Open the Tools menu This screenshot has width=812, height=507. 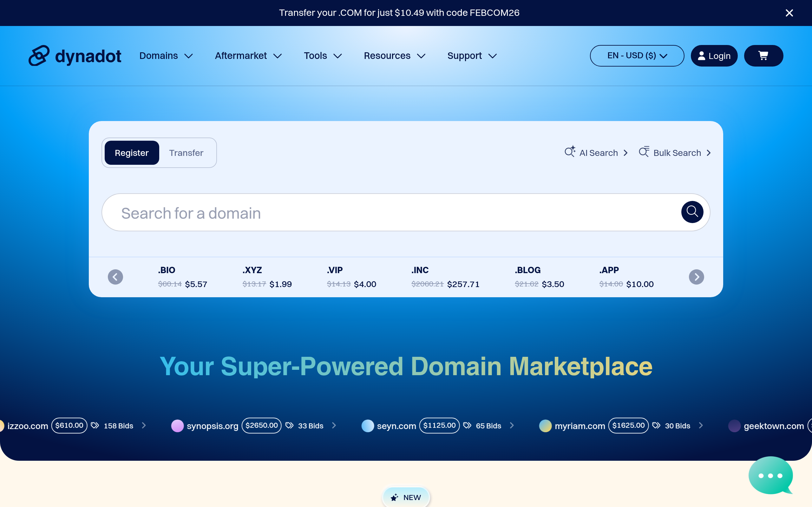click(323, 56)
